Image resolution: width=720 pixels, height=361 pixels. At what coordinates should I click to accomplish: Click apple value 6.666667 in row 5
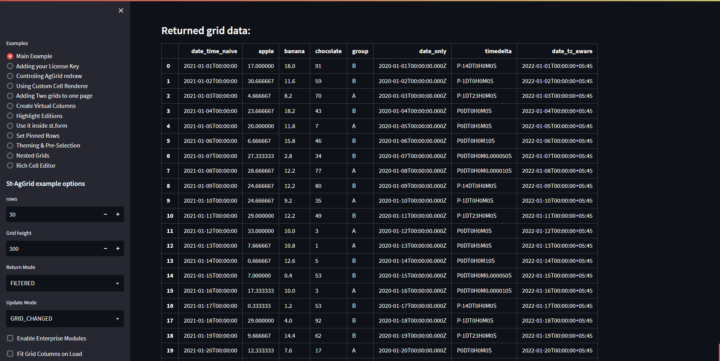coord(260,141)
